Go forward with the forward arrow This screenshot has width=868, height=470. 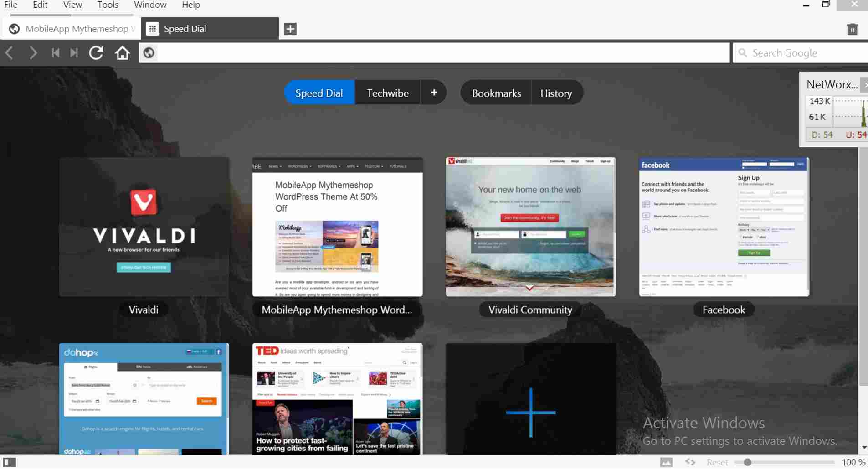32,53
